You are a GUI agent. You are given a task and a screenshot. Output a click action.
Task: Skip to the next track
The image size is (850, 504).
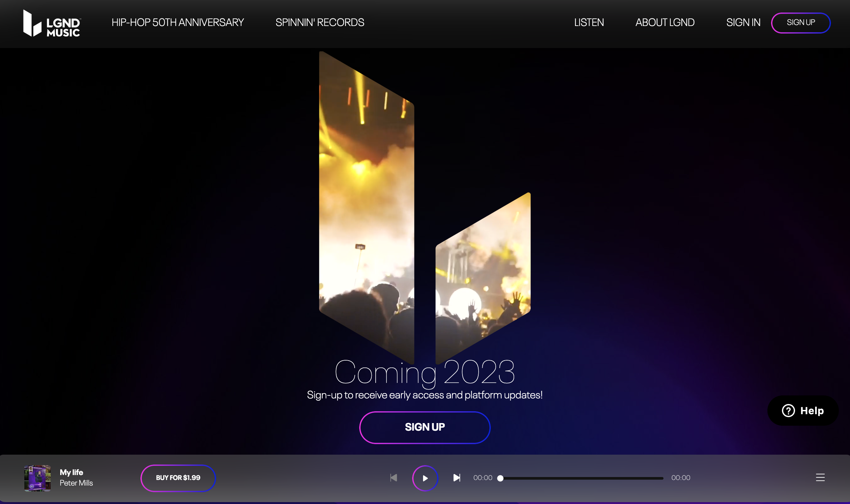(x=457, y=478)
